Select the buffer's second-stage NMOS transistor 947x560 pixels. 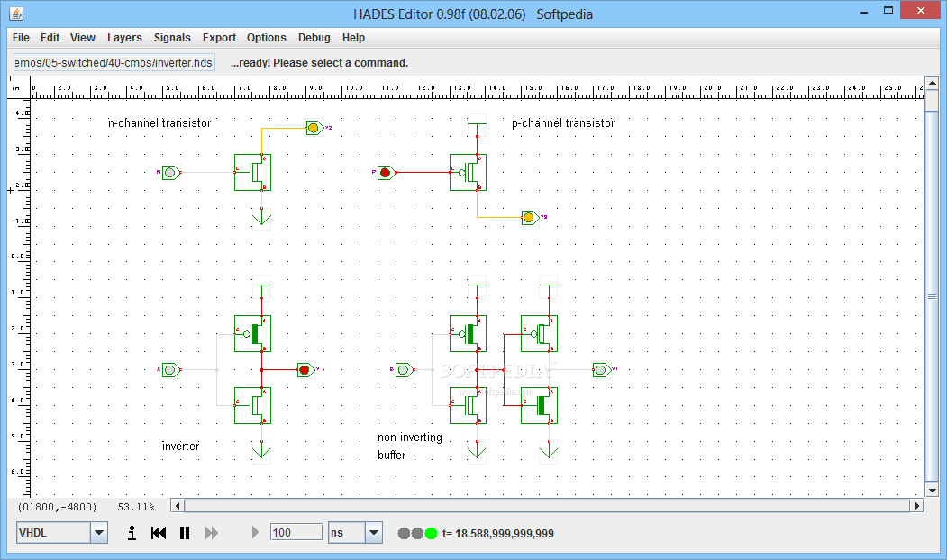(540, 405)
